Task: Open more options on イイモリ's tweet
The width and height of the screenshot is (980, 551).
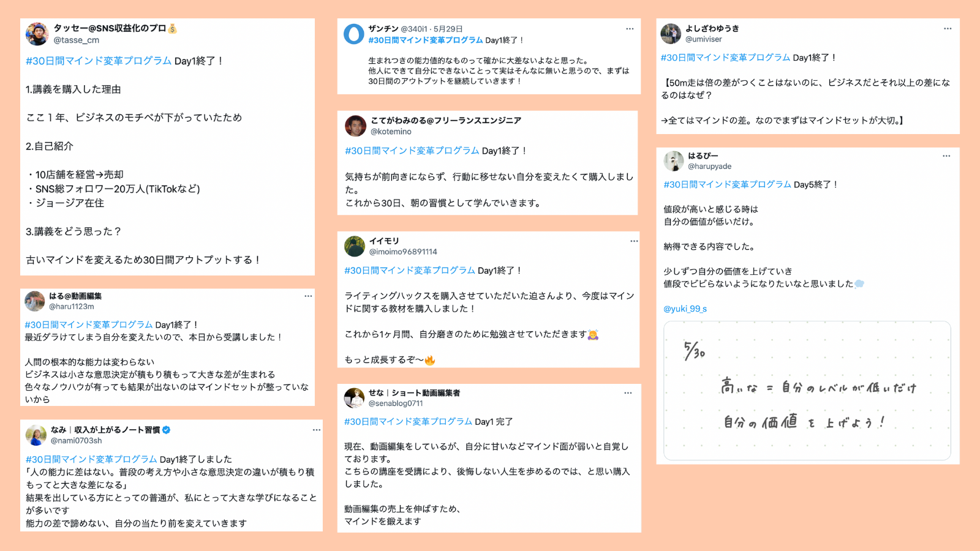Action: click(634, 241)
